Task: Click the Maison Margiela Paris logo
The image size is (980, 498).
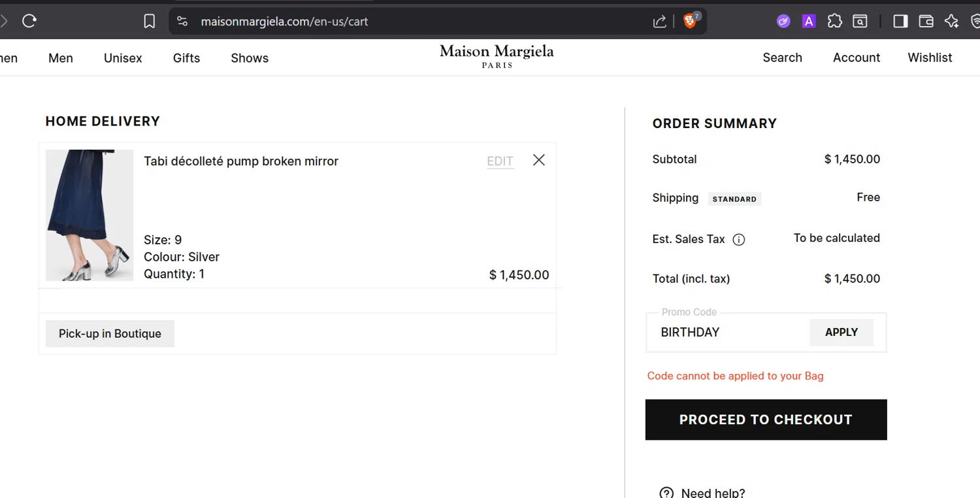Action: click(497, 56)
